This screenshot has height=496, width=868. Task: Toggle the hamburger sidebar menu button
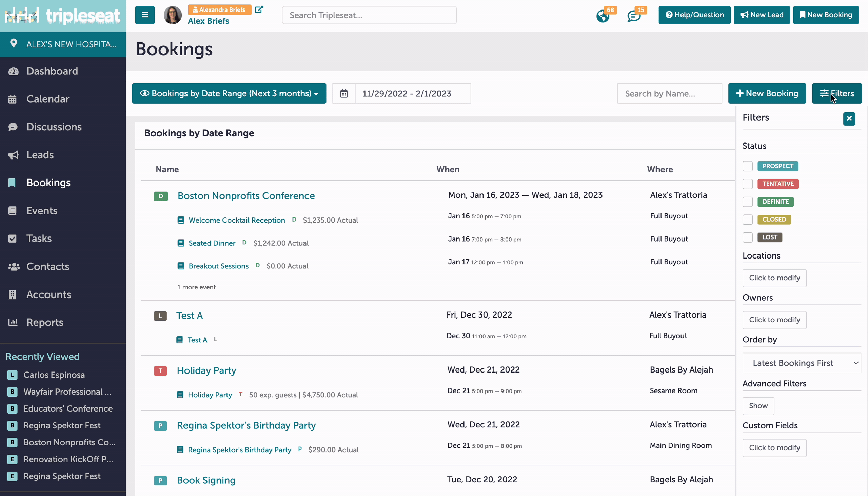[145, 15]
